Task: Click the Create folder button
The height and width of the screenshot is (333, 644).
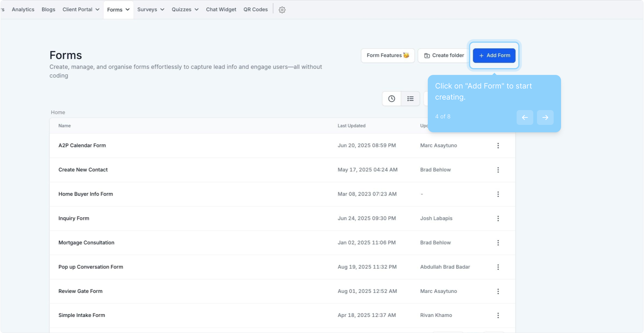Action: pos(444,55)
